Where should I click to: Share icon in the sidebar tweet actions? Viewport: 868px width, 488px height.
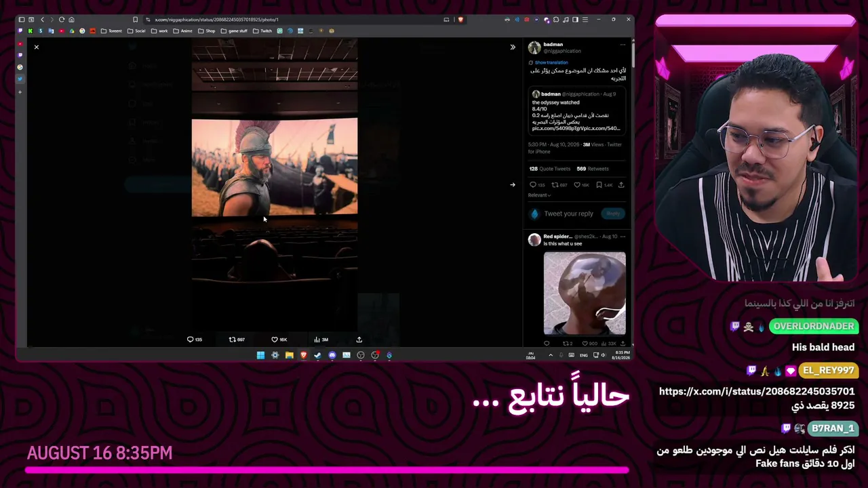pos(621,184)
